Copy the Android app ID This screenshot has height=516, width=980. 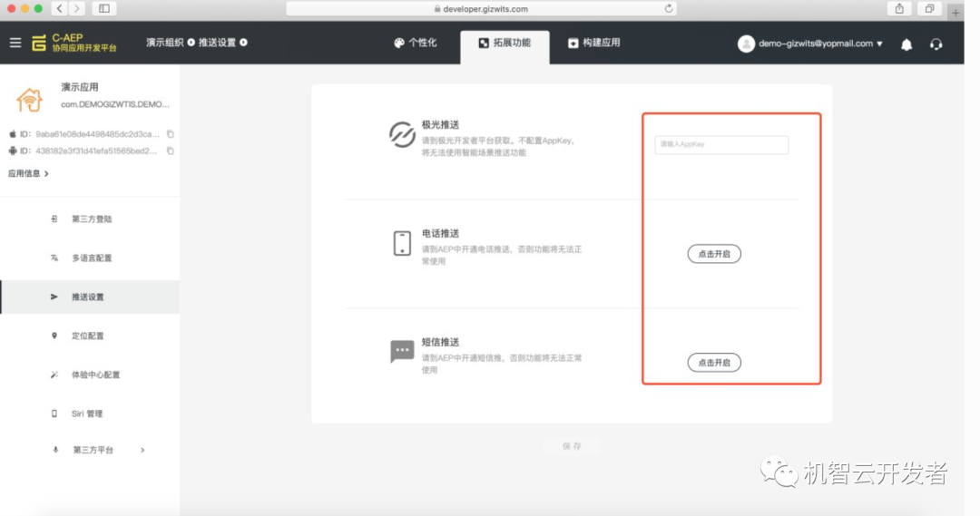[x=170, y=151]
